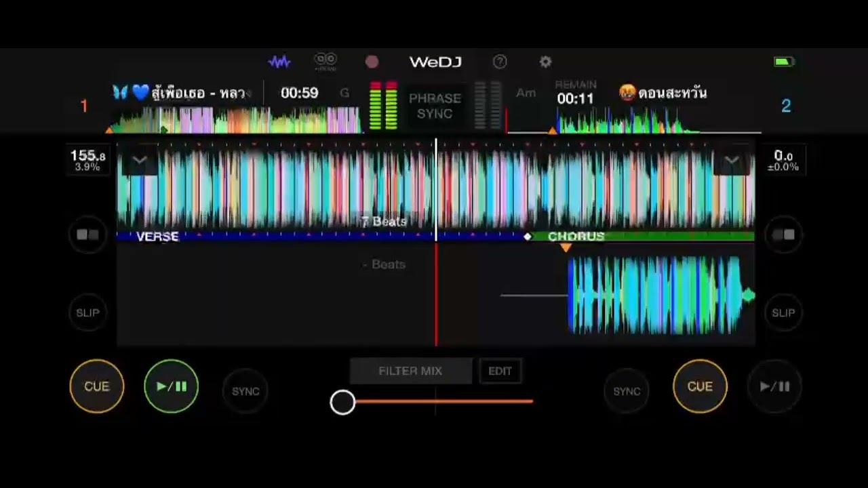Open deck 2 track title ดอนสะหวัน
The height and width of the screenshot is (488, 868).
coord(663,93)
